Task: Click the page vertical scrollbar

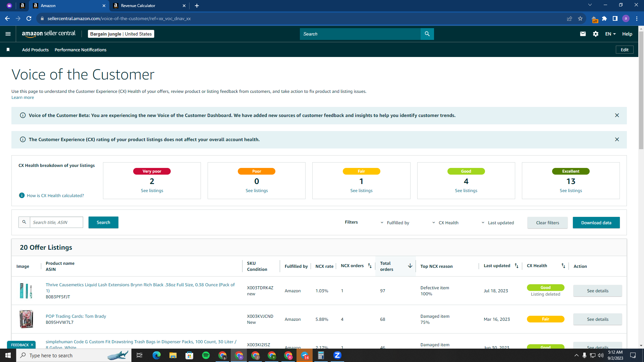Action: [641, 90]
